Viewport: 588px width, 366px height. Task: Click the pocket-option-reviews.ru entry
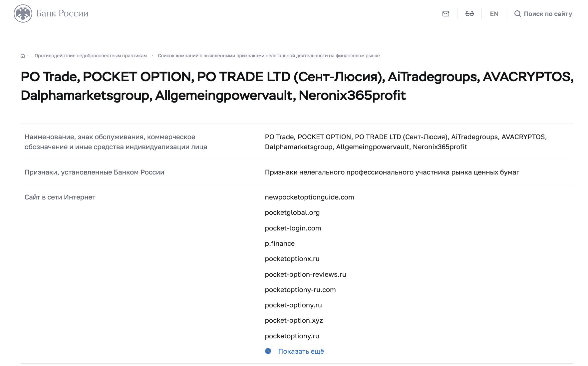(305, 274)
